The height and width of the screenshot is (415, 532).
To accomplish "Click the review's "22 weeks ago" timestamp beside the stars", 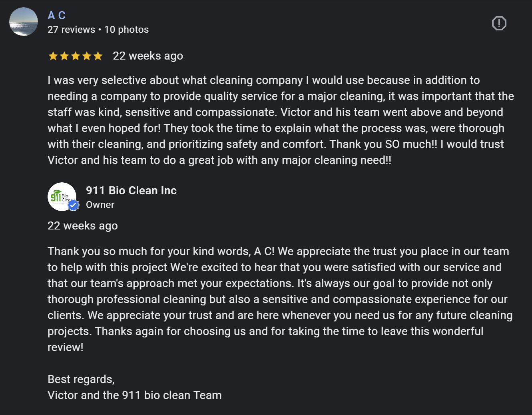I will coord(148,56).
